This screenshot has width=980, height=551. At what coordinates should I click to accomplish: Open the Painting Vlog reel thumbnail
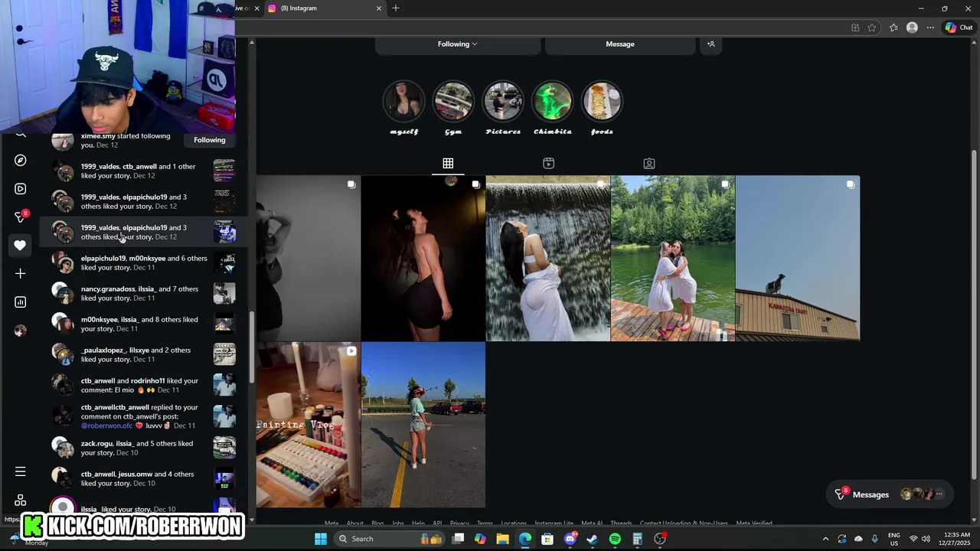click(x=309, y=425)
